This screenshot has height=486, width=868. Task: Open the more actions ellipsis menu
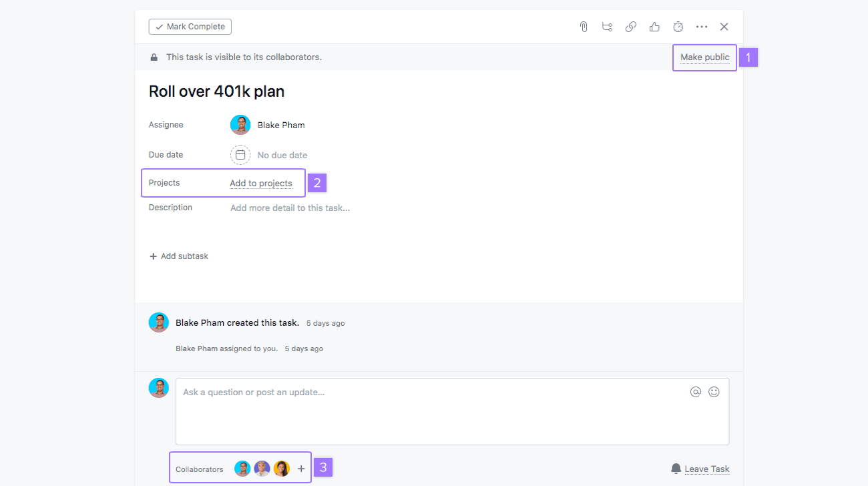(702, 27)
